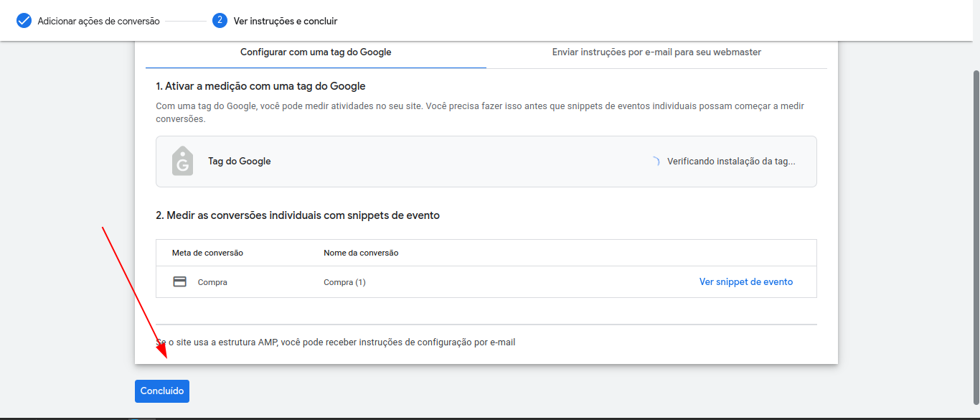The width and height of the screenshot is (980, 420).
Task: Open Ver snippet de evento link
Action: coord(746,282)
